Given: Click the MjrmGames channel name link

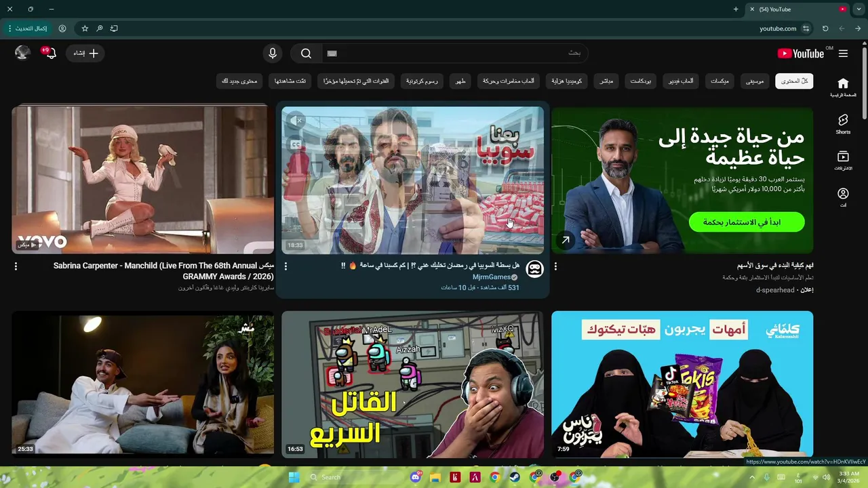Looking at the screenshot, I should (x=492, y=277).
